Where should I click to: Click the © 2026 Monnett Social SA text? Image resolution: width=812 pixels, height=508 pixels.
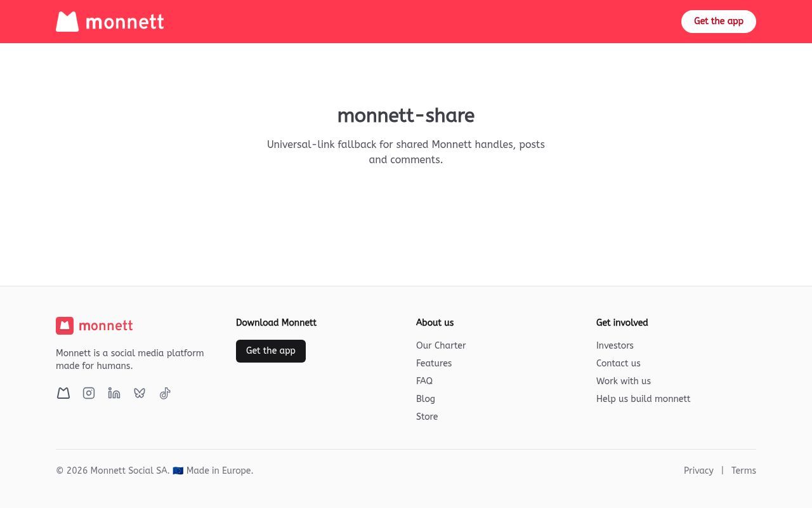(113, 471)
